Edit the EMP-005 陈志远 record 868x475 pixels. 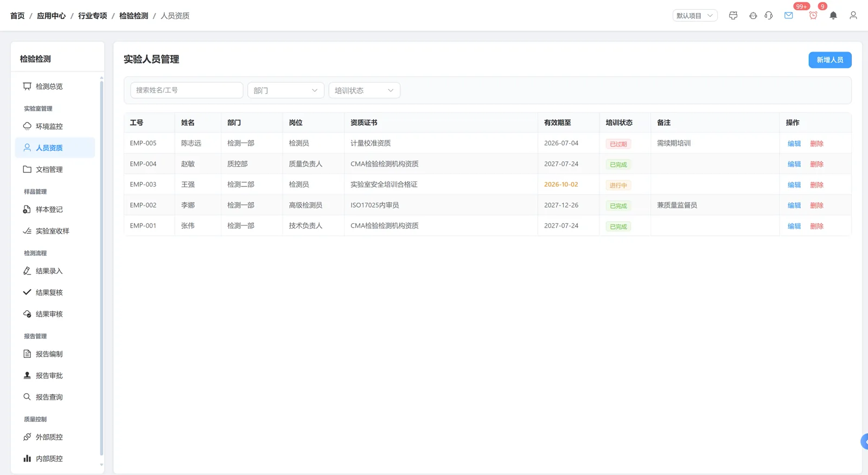[794, 144]
